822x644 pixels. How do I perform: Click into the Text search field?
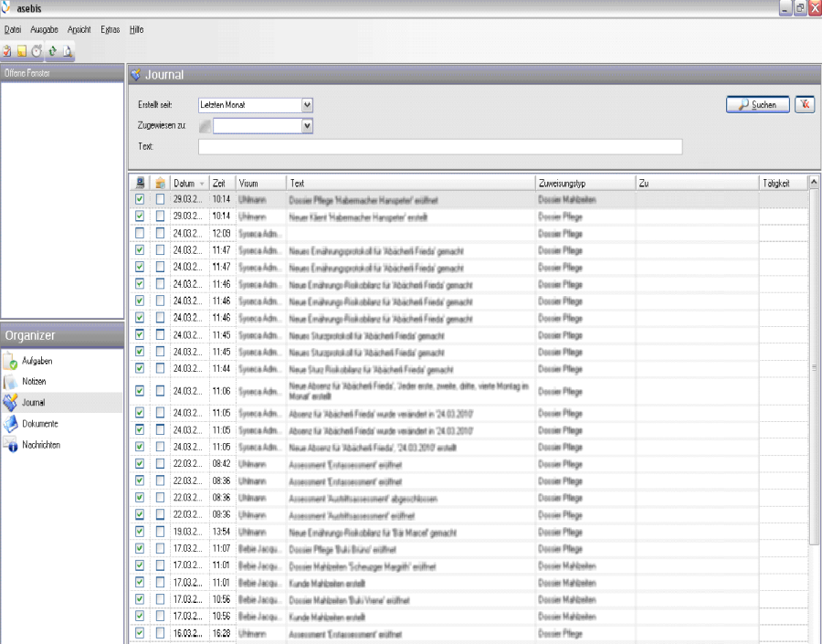pos(439,147)
